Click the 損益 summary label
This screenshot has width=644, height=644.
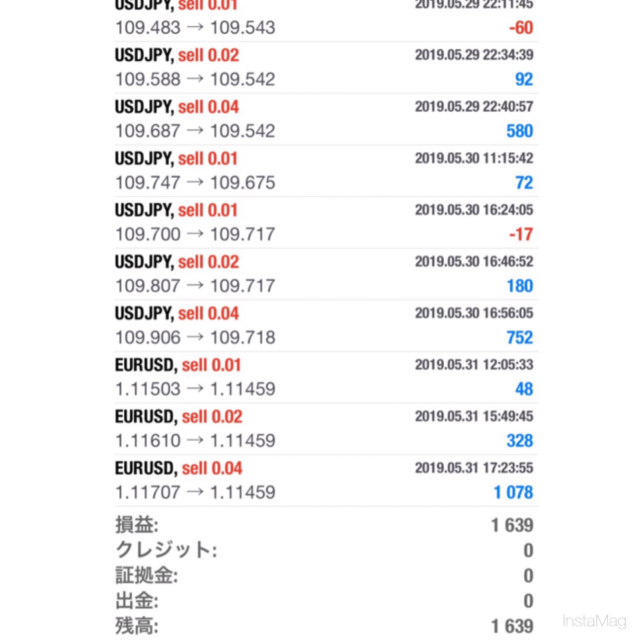pos(137,525)
